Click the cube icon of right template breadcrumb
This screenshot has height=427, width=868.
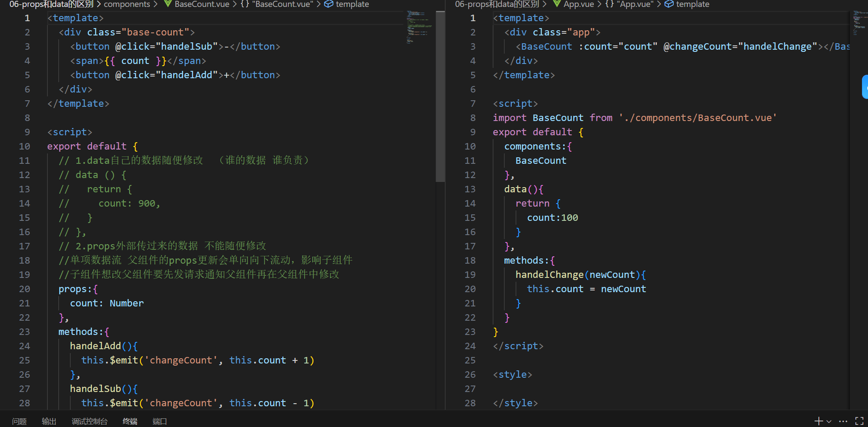[669, 4]
